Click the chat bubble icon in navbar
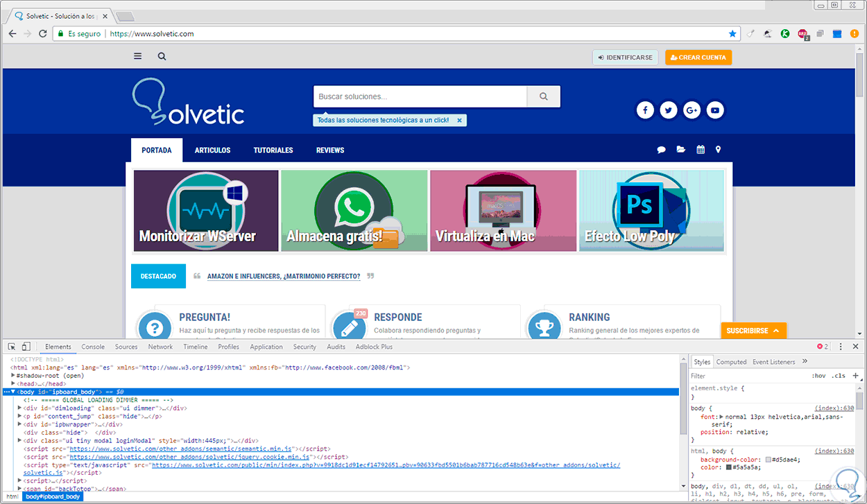Screen dimensions: 867x504 point(662,150)
